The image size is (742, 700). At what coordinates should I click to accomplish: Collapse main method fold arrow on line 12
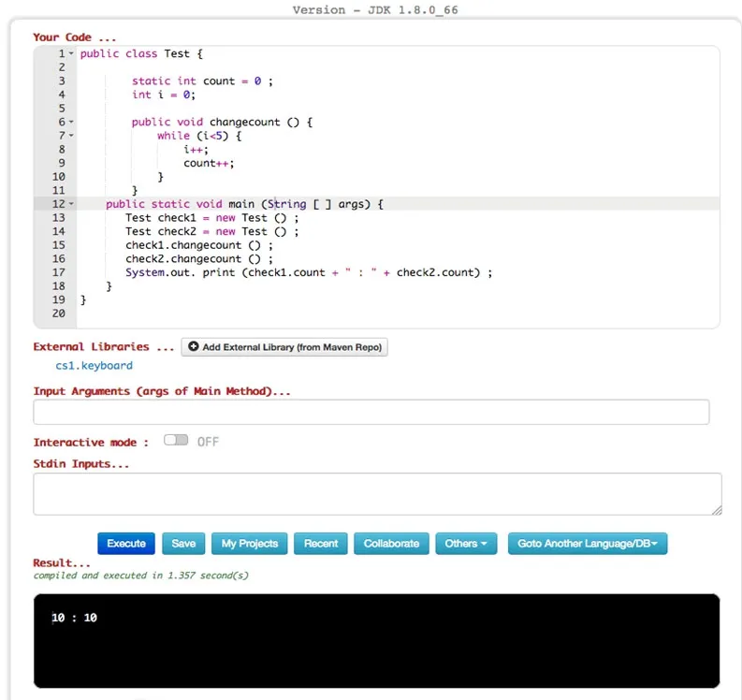click(x=71, y=204)
